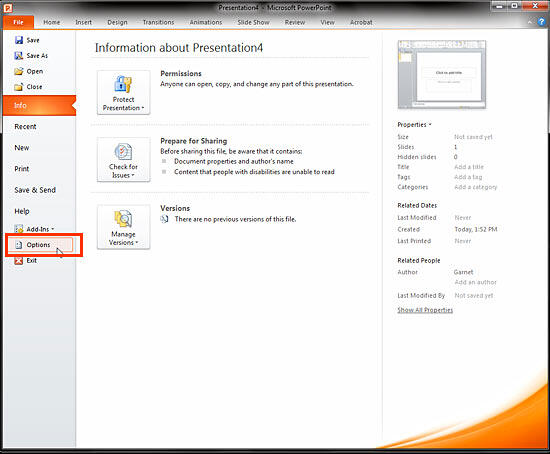Open the Help page in sidebar
Screen dimensions: 550x454
(x=22, y=211)
